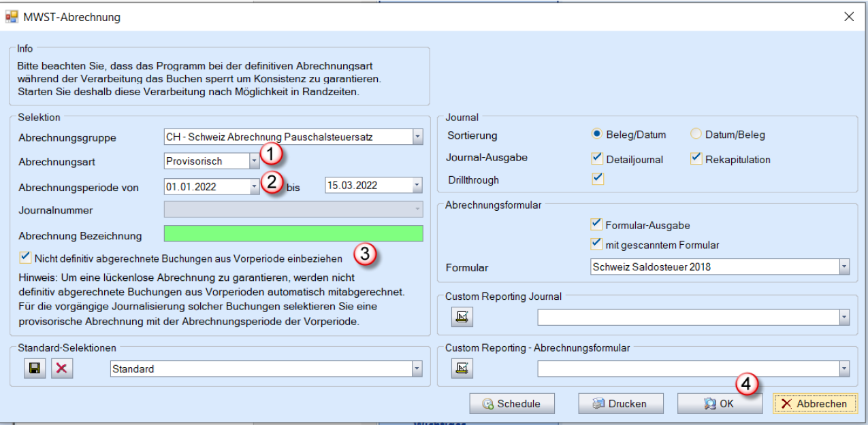The height and width of the screenshot is (425, 868).
Task: Click the Custom Reporting Abrechnungsformular designer icon
Action: [x=462, y=369]
